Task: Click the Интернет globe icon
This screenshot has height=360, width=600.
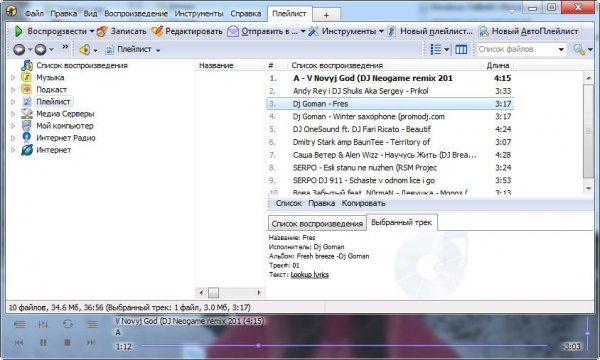Action: 26,150
